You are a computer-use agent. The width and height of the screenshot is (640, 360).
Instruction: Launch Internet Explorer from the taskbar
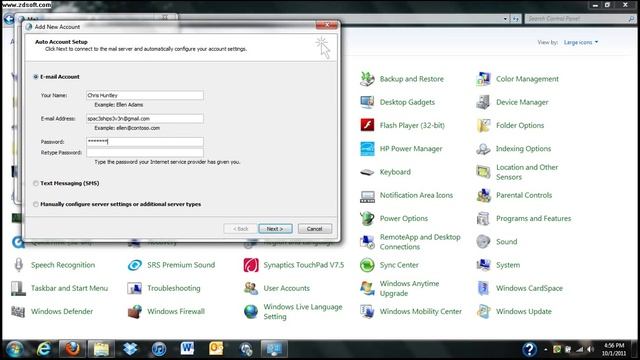point(44,349)
